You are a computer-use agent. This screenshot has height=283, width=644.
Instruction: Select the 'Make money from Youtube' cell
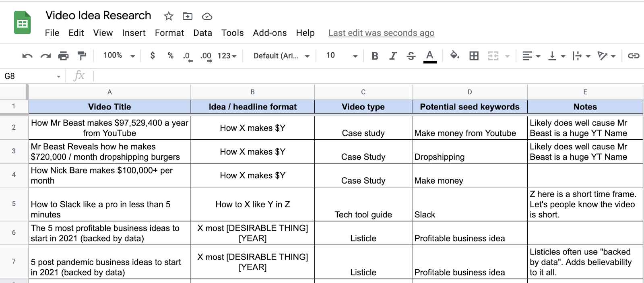tap(470, 128)
